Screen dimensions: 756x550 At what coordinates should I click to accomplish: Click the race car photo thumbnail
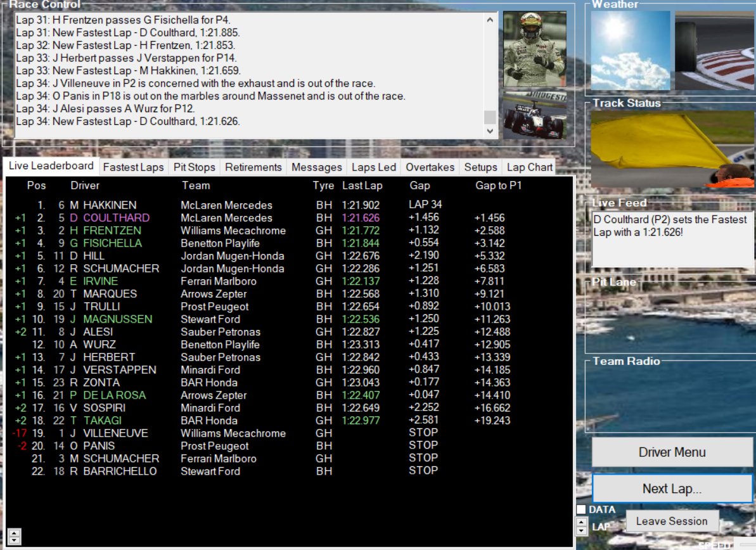coord(535,115)
